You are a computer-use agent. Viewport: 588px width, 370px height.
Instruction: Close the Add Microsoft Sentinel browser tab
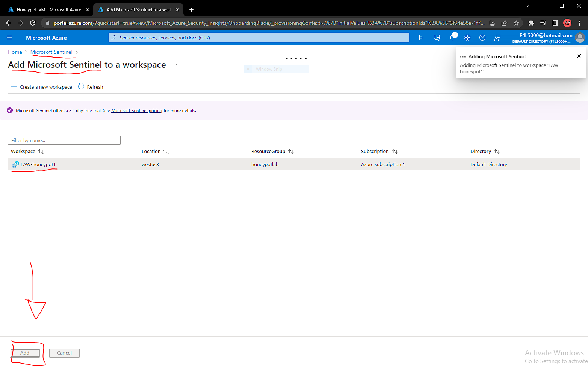[x=177, y=10]
